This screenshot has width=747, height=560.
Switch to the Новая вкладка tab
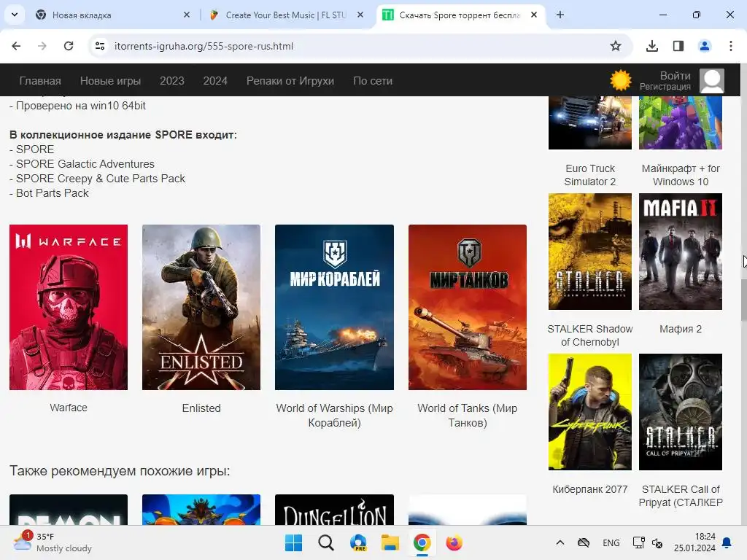[x=109, y=15]
